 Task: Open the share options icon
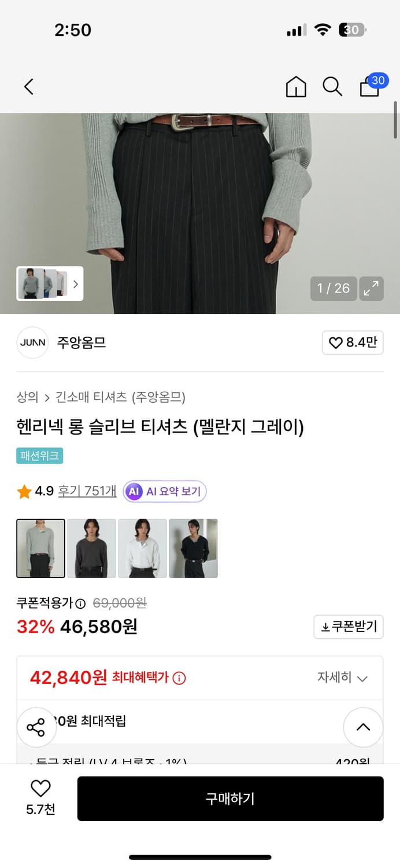tap(36, 727)
